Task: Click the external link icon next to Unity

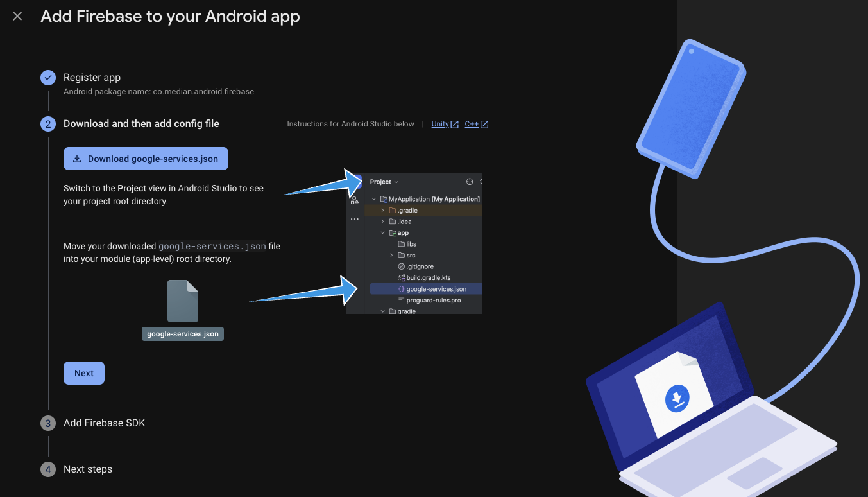Action: pos(455,125)
